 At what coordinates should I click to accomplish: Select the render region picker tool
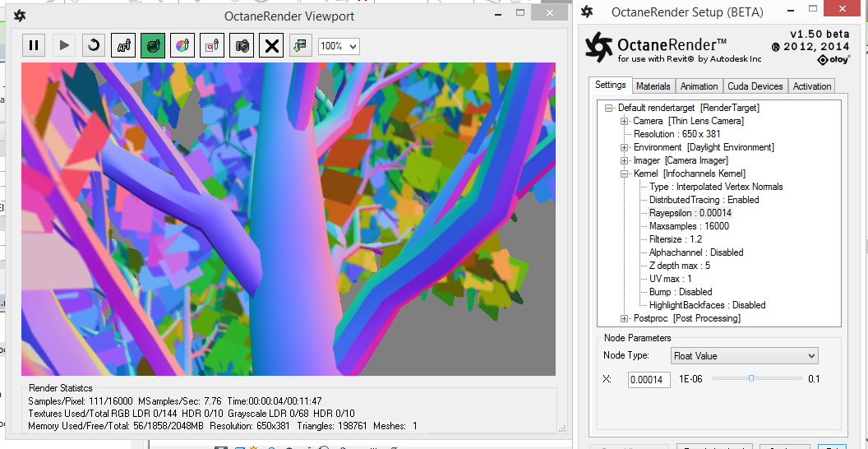pyautogui.click(x=213, y=45)
